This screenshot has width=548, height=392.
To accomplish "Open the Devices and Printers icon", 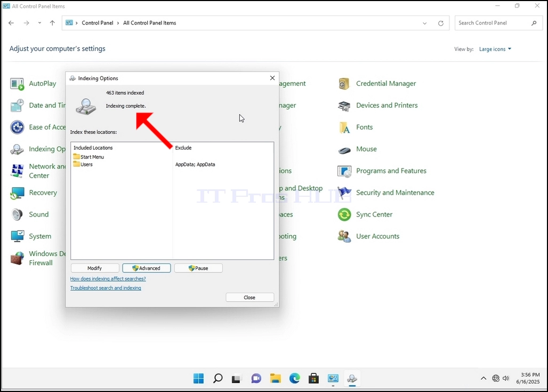I will click(x=344, y=106).
